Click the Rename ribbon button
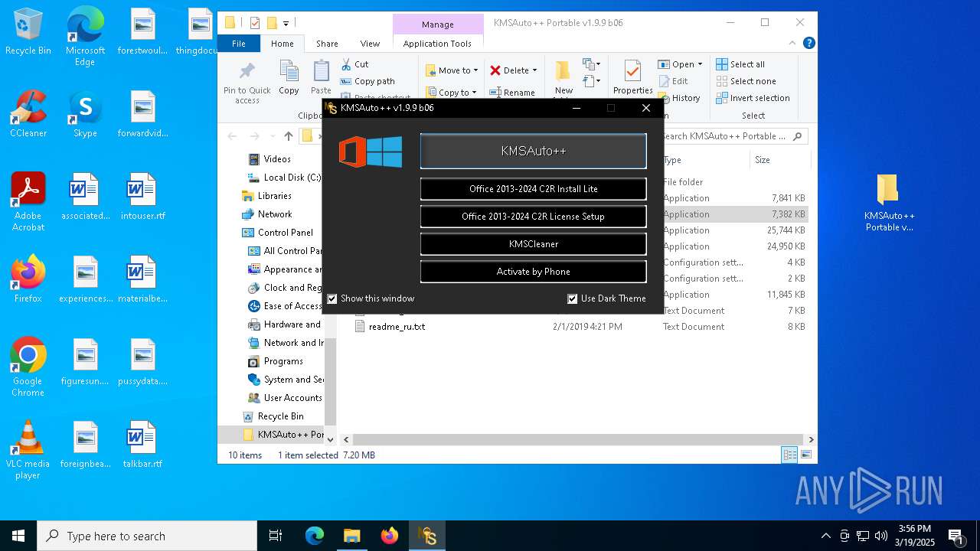Viewport: 980px width, 551px height. [513, 93]
